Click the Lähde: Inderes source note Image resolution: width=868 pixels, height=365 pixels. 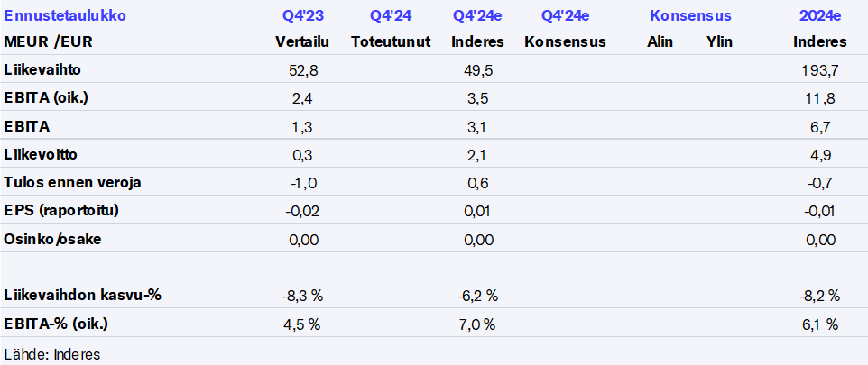point(52,353)
